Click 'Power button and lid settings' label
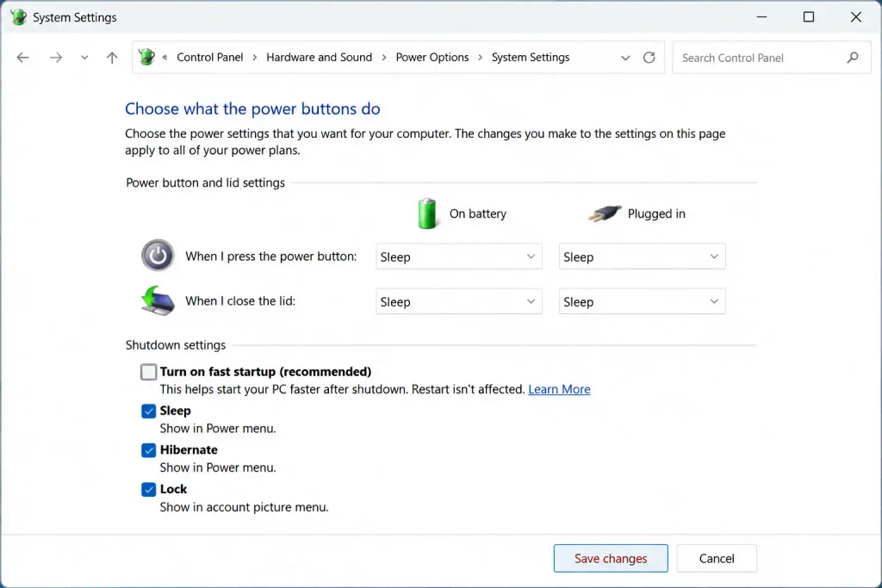The height and width of the screenshot is (588, 882). point(205,183)
